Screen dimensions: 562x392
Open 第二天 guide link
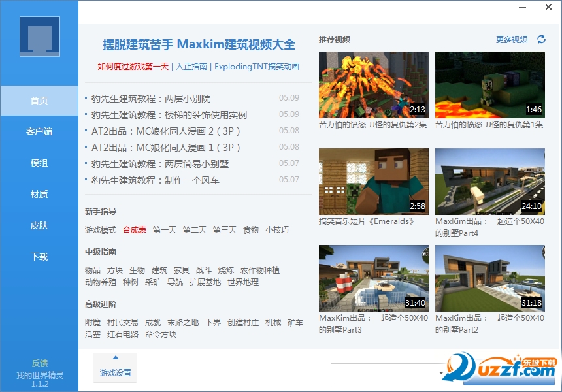195,230
